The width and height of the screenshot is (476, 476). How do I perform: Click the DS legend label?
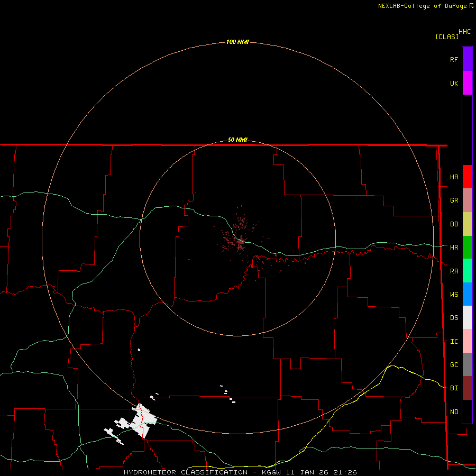[x=454, y=317]
